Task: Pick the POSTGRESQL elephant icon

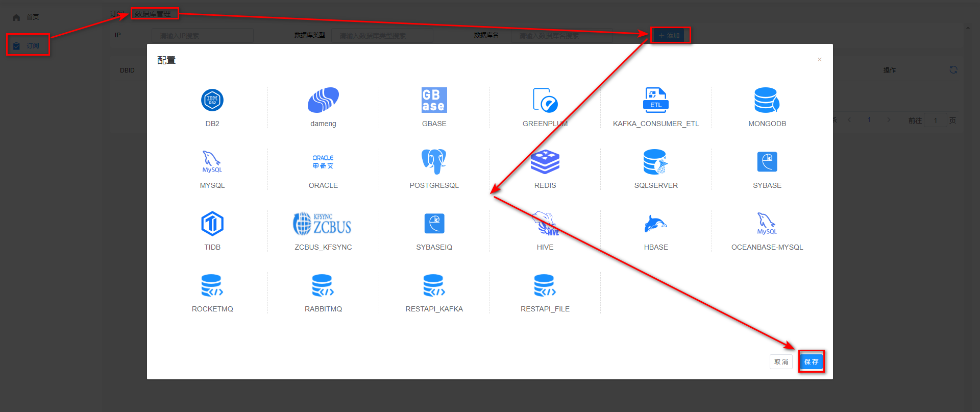Action: click(434, 162)
